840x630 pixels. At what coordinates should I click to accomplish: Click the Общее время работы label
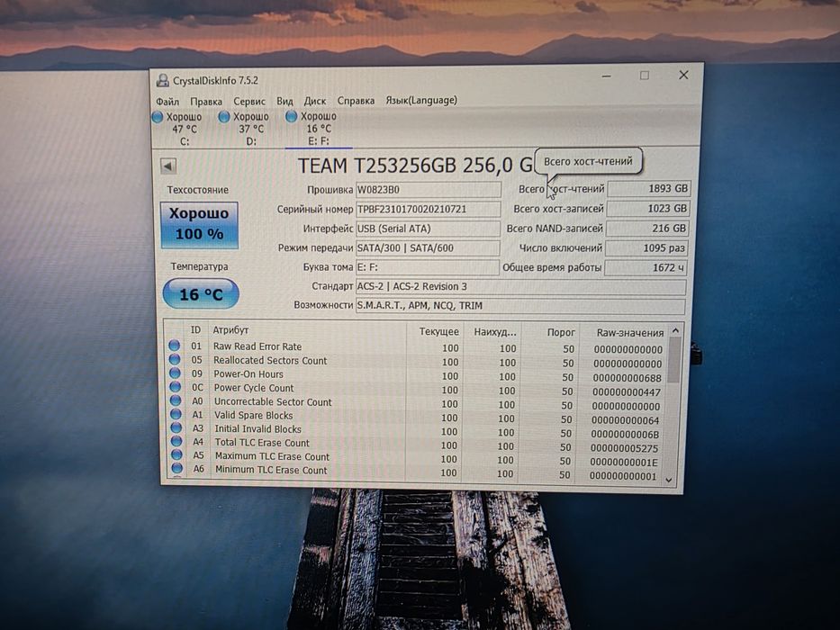[552, 267]
